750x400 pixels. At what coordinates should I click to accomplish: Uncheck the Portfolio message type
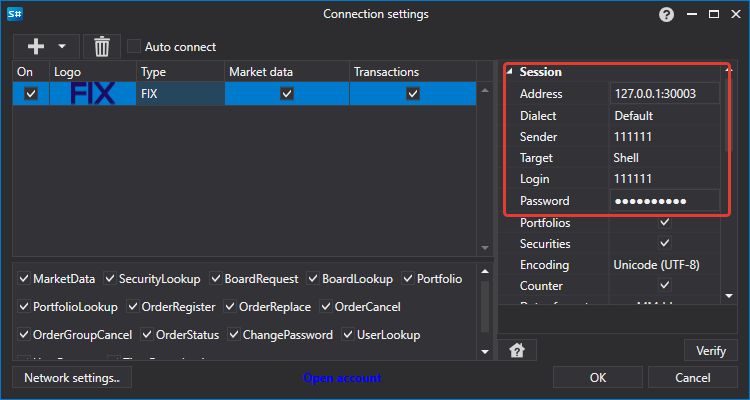tap(408, 278)
